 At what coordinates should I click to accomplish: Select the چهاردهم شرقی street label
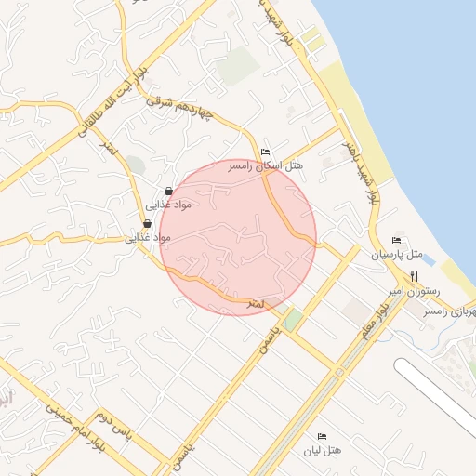(180, 108)
